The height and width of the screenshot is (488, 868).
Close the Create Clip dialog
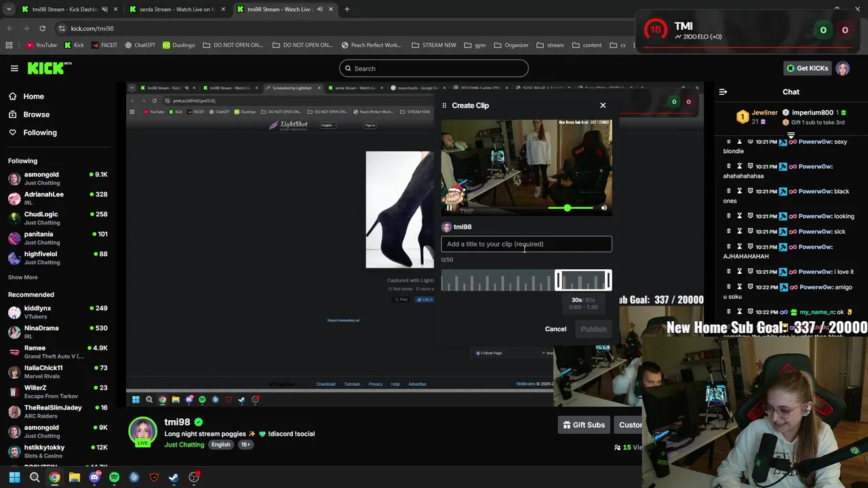[603, 105]
